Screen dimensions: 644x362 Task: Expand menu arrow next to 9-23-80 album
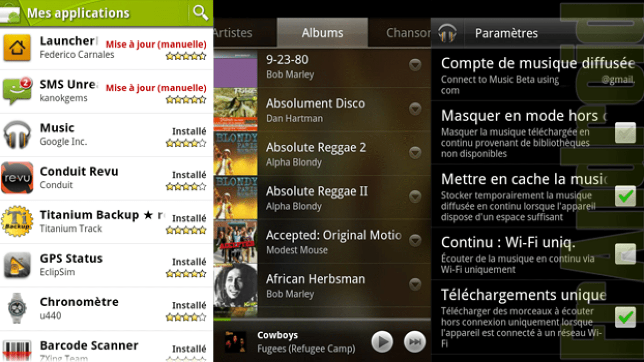point(415,65)
